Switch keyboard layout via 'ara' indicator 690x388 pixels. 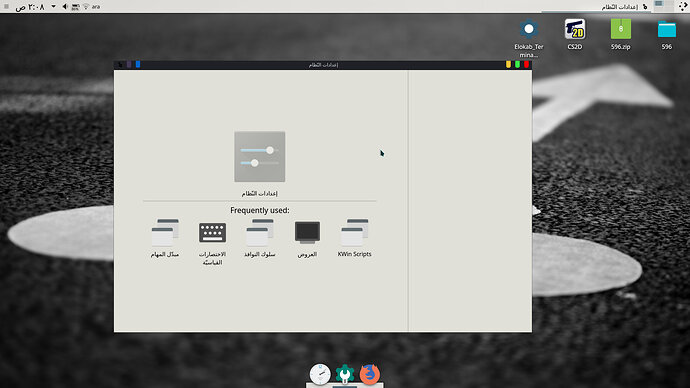pyautogui.click(x=96, y=7)
